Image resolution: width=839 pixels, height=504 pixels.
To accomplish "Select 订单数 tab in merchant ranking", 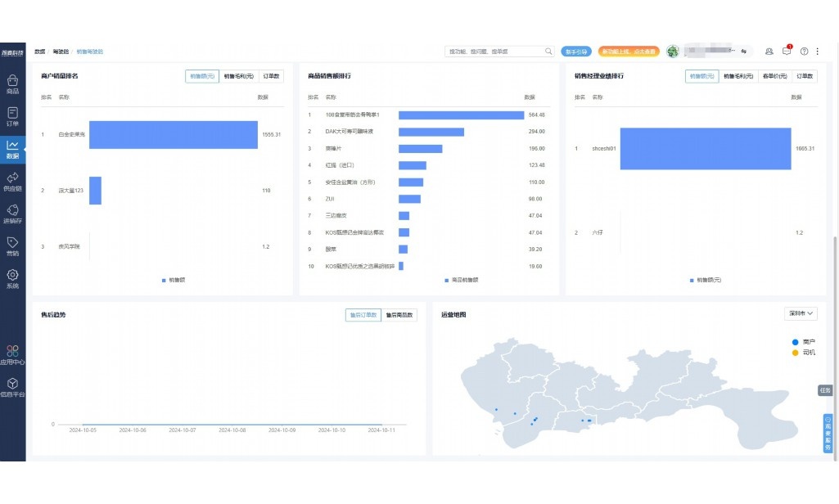I will click(271, 76).
